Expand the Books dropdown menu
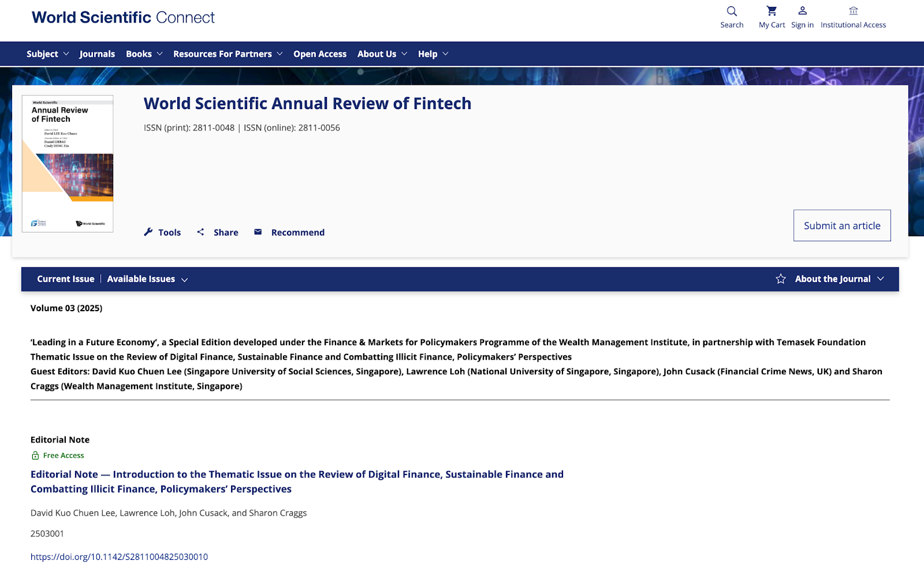The height and width of the screenshot is (564, 924). [144, 54]
